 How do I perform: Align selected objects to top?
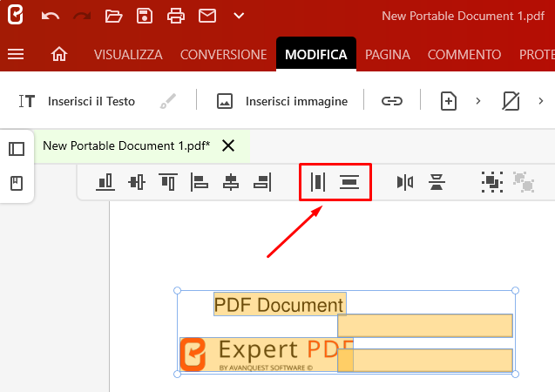[168, 182]
